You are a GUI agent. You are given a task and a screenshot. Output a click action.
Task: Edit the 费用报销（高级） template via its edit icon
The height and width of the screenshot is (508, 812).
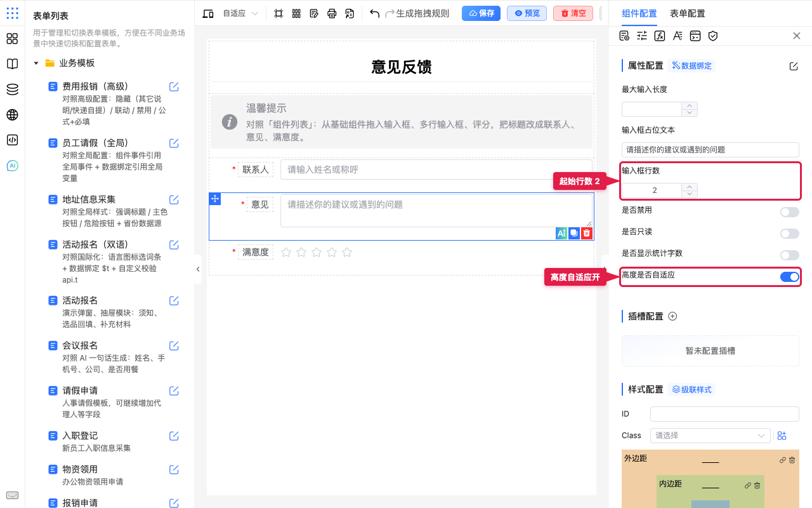click(x=174, y=87)
